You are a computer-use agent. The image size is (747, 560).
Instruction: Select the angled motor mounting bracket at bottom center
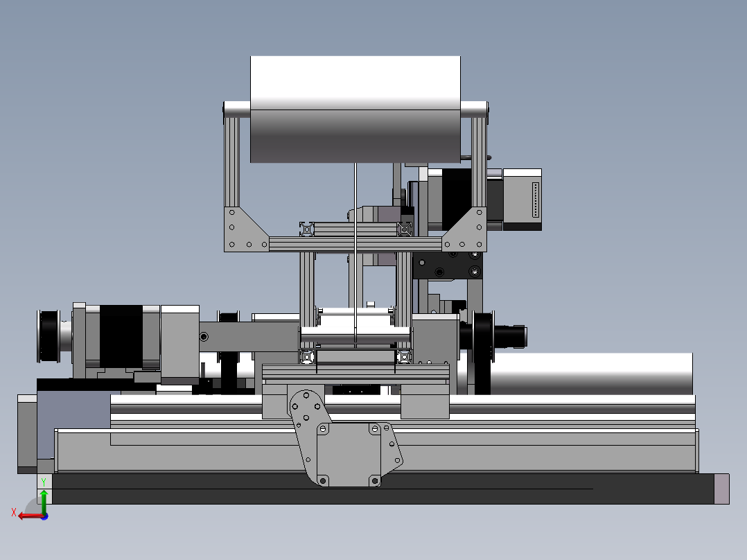345,439
